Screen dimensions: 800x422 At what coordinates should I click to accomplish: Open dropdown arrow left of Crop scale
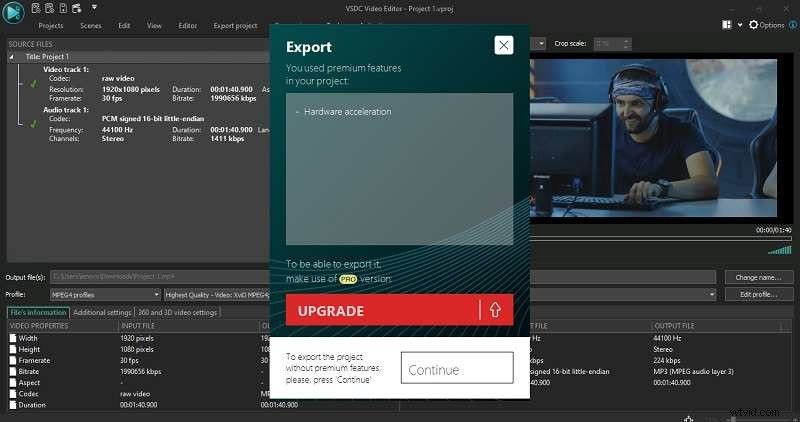(x=541, y=44)
